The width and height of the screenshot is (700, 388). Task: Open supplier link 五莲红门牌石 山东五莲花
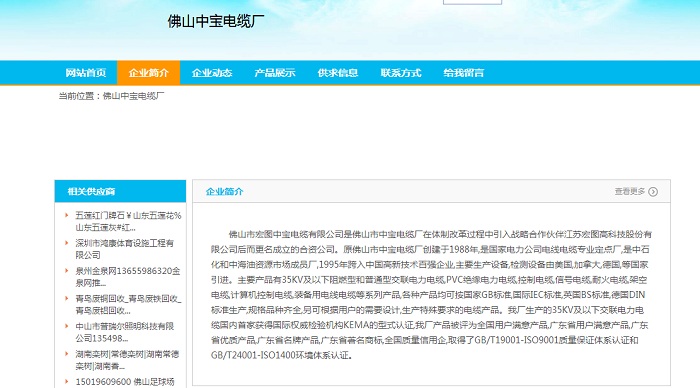(128, 221)
